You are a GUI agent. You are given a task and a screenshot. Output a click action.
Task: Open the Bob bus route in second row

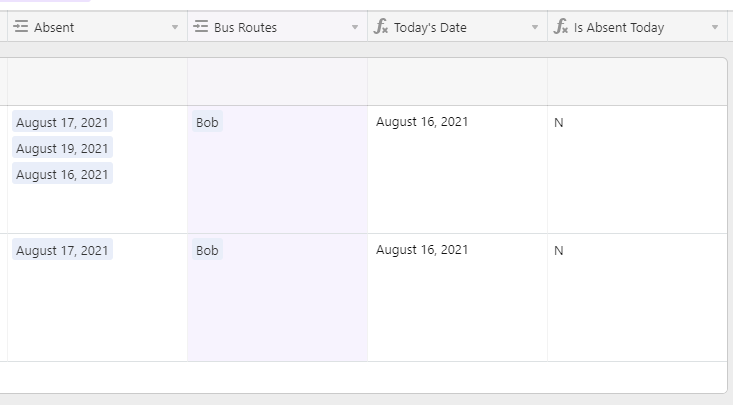pyautogui.click(x=207, y=250)
